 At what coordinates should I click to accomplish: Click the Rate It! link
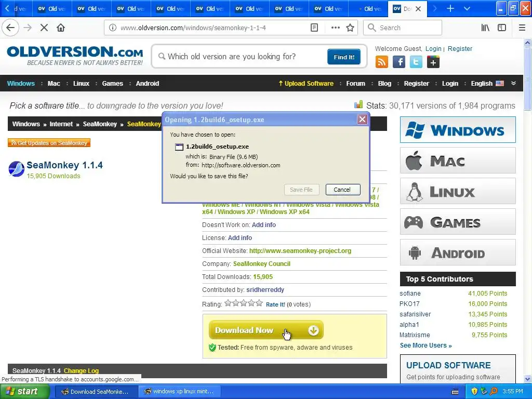(275, 304)
